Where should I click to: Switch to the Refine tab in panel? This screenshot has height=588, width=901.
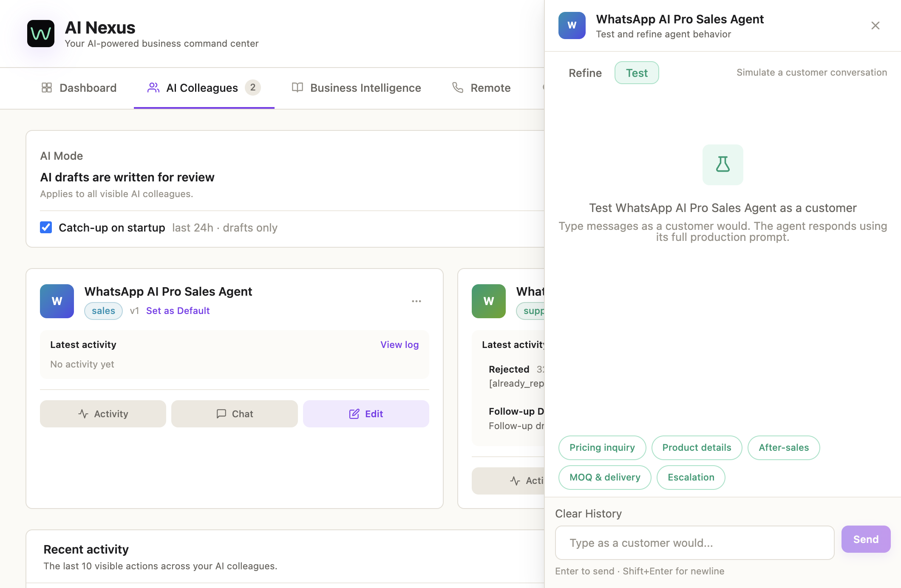pyautogui.click(x=585, y=73)
